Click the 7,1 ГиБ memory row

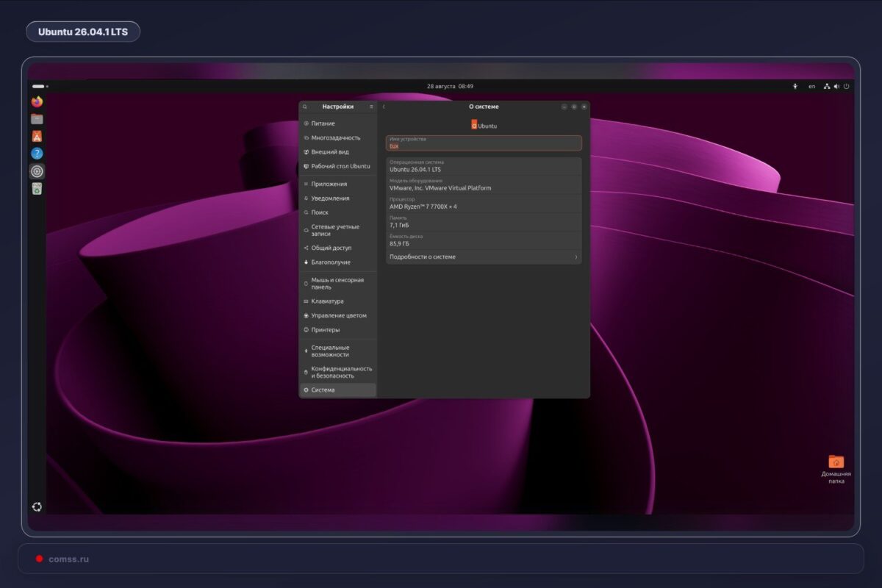[484, 222]
